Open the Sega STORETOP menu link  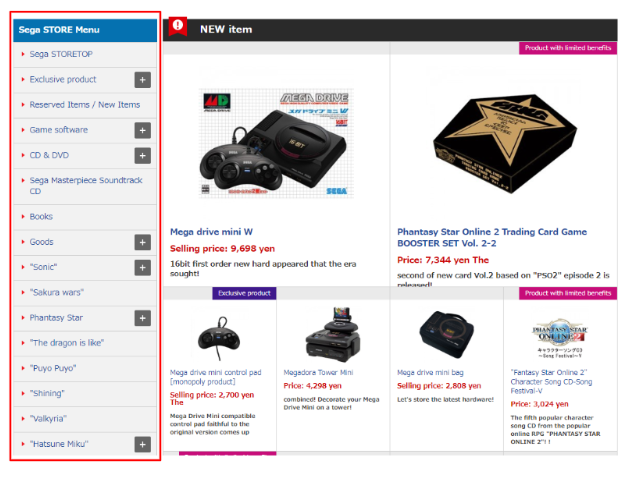point(61,54)
